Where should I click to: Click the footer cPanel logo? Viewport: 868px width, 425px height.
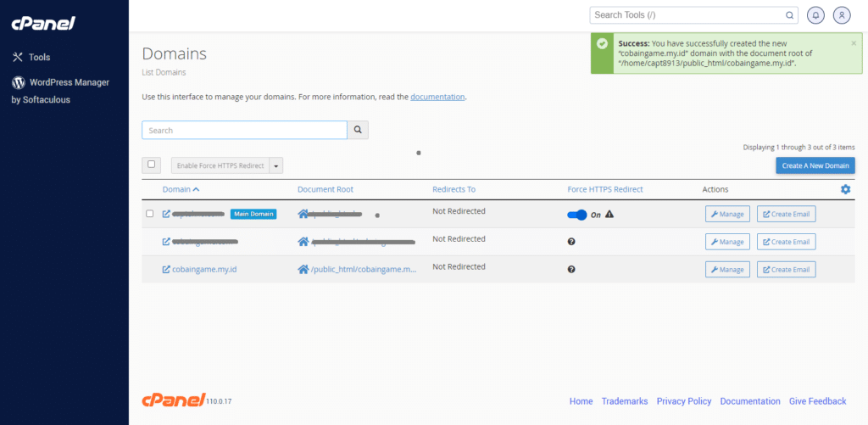pos(174,399)
